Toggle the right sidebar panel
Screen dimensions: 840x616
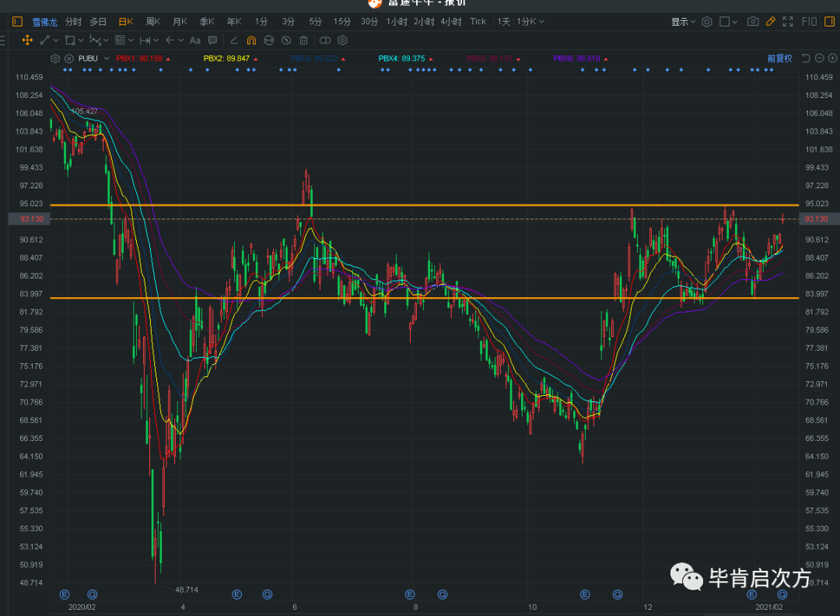click(829, 22)
